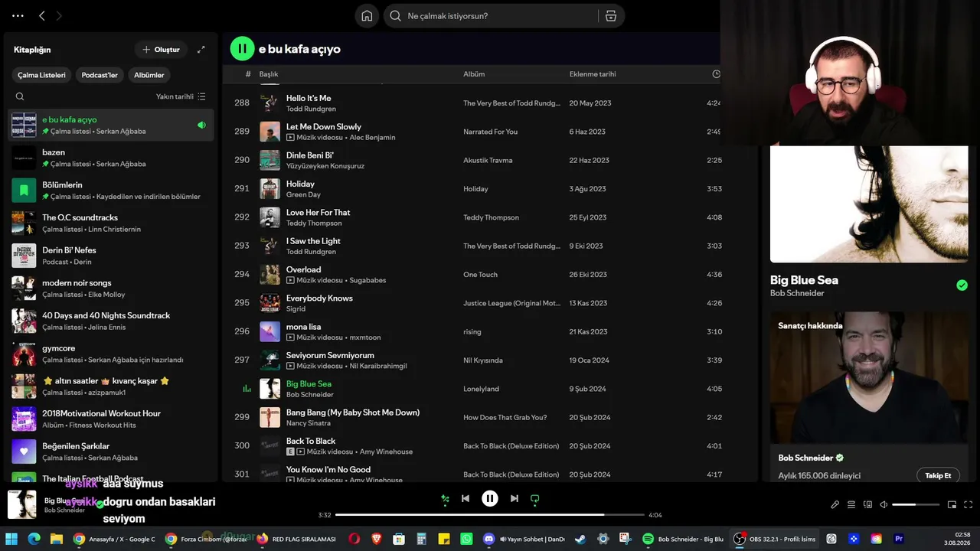Switch to the OBS window in taskbar
Image resolution: width=980 pixels, height=551 pixels.
coord(775,539)
